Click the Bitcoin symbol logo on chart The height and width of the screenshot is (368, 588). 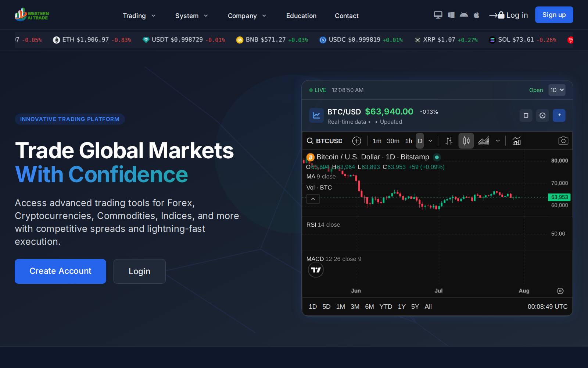(311, 157)
